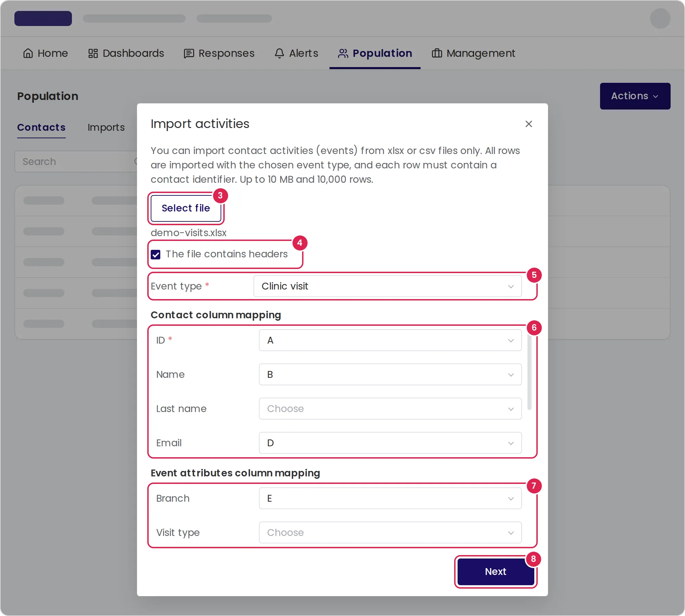
Task: Open the Name column mapping dropdown
Action: (390, 374)
